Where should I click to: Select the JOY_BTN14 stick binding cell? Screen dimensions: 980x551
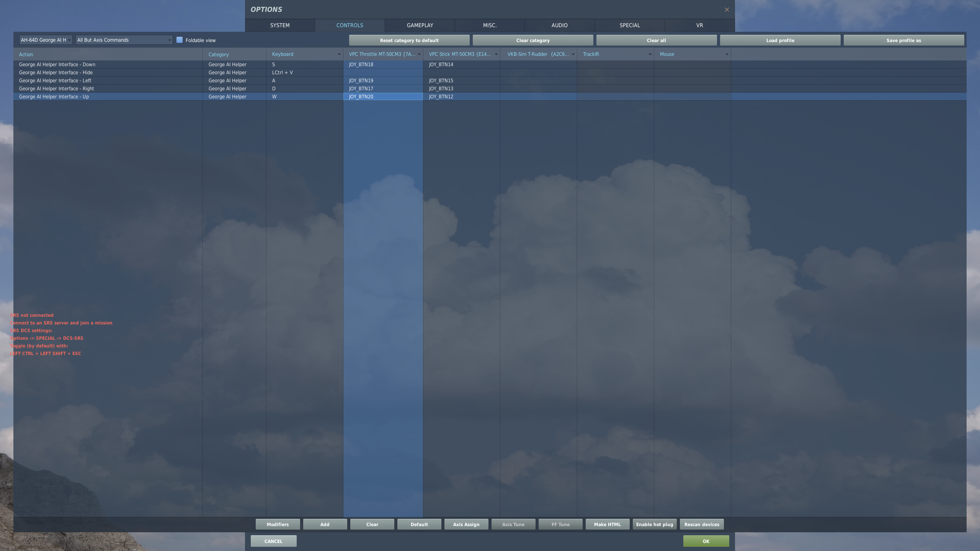(462, 64)
